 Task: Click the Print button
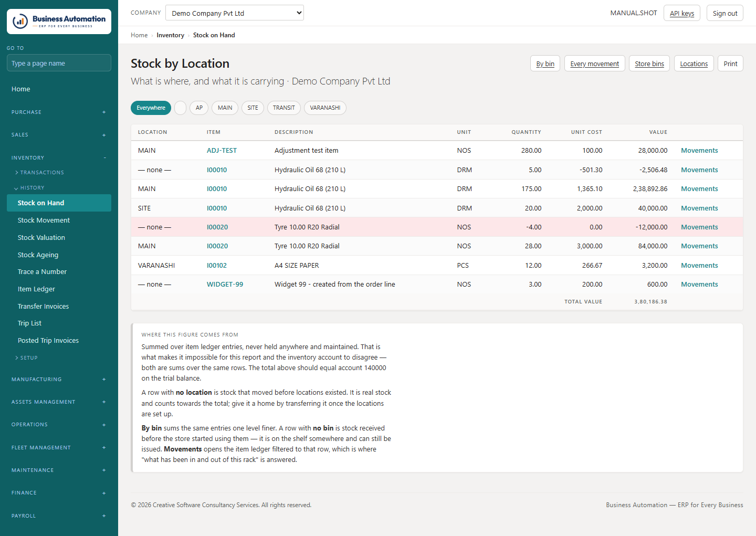click(x=730, y=64)
